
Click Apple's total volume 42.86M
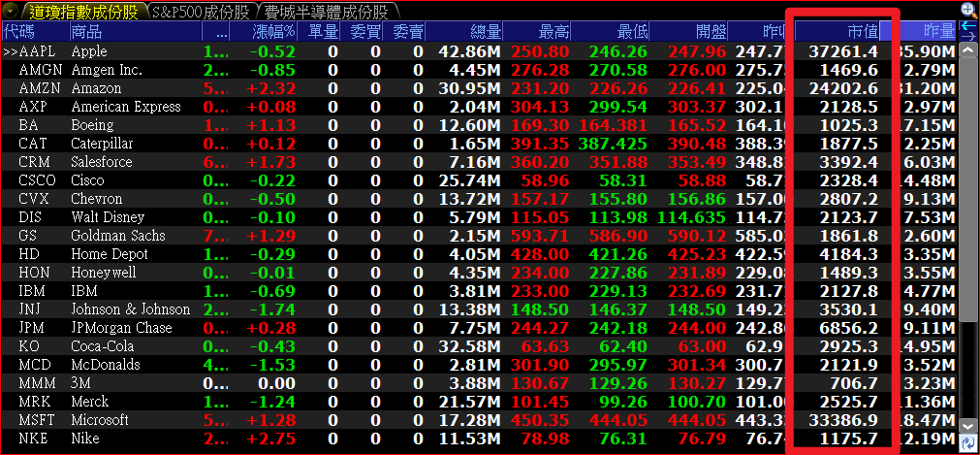point(470,52)
